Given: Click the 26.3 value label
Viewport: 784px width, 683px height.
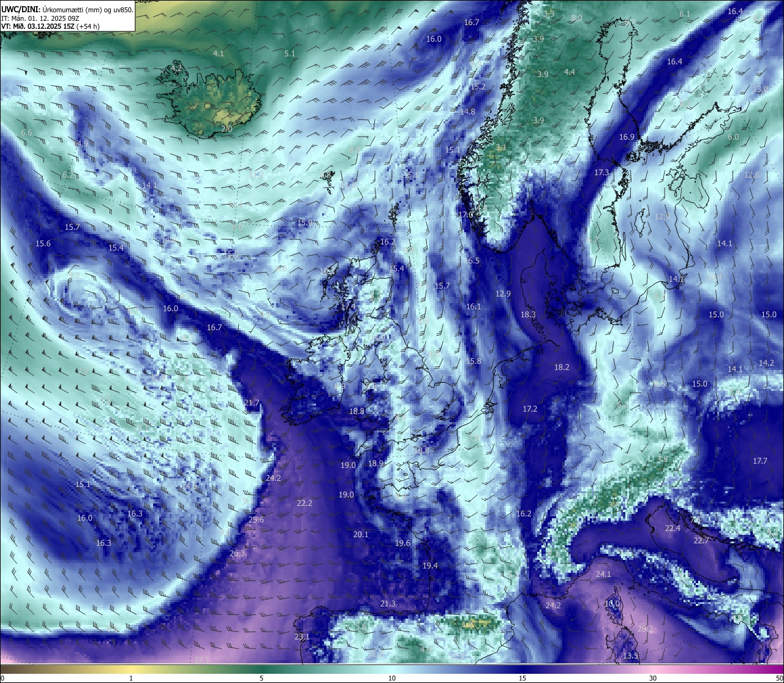Looking at the screenshot, I should (x=237, y=554).
